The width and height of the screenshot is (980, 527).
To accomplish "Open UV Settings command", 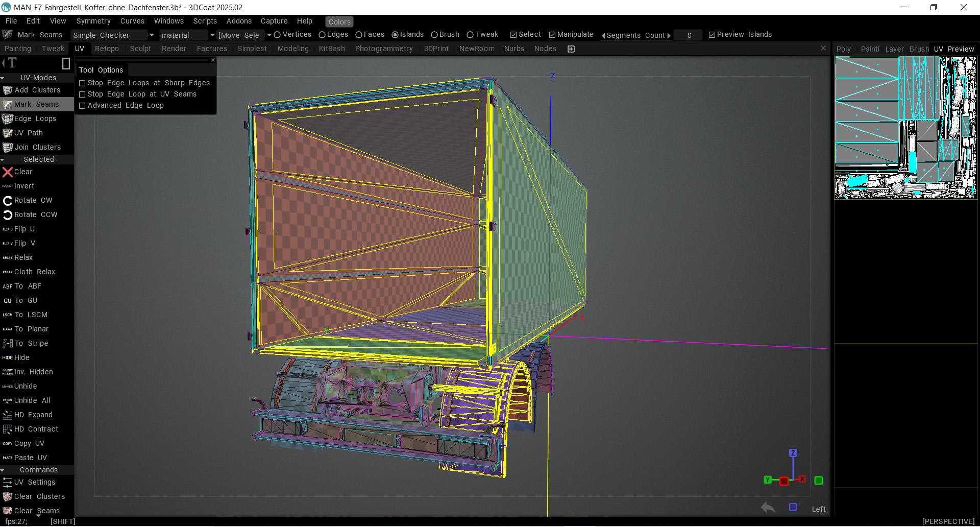I will point(8,483).
